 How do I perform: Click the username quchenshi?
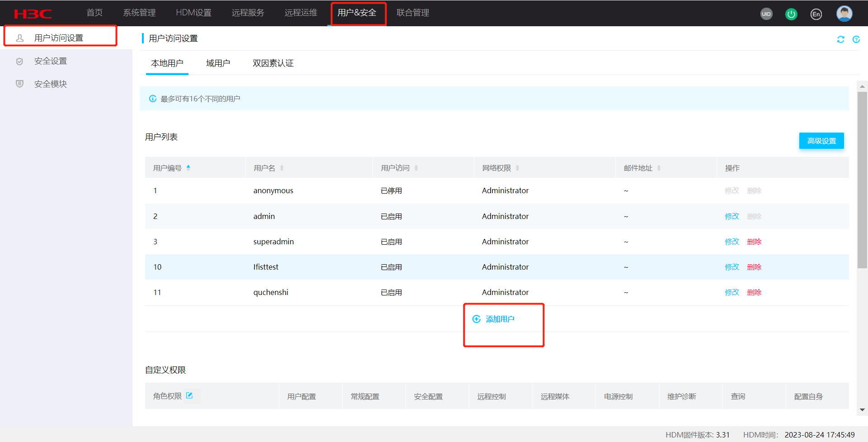pos(271,292)
